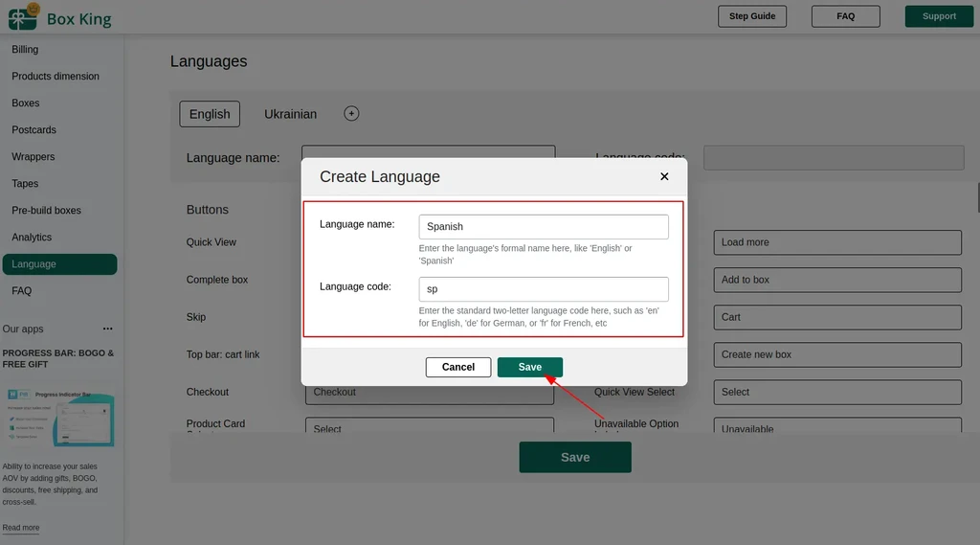Follow the Read more link
The width and height of the screenshot is (980, 545).
pos(21,528)
